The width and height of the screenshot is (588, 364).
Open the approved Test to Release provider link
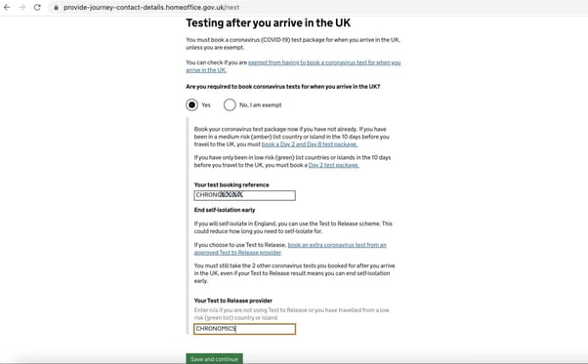(x=290, y=249)
